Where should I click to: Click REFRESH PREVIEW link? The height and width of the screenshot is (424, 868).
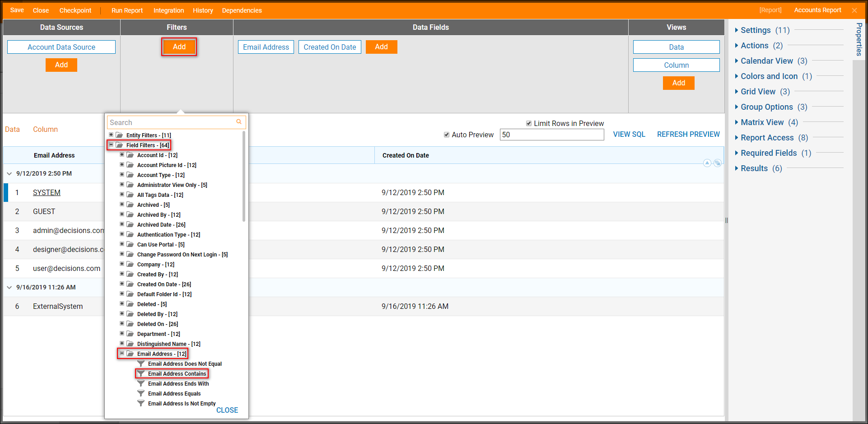pyautogui.click(x=688, y=134)
